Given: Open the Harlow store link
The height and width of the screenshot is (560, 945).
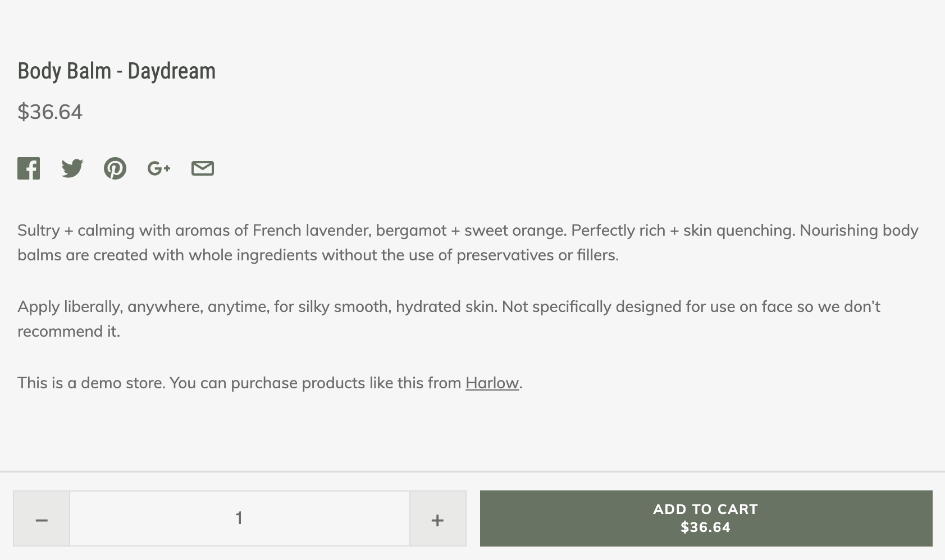Looking at the screenshot, I should coord(492,383).
